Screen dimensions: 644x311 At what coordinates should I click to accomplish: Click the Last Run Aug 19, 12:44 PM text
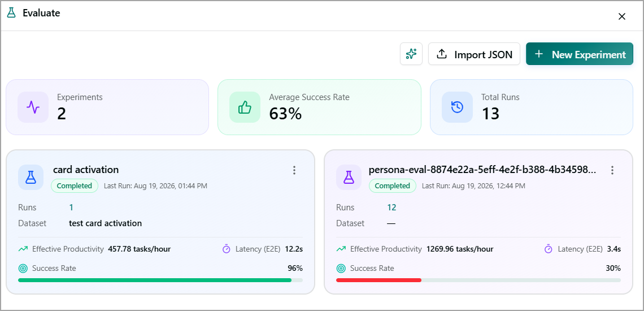(473, 186)
